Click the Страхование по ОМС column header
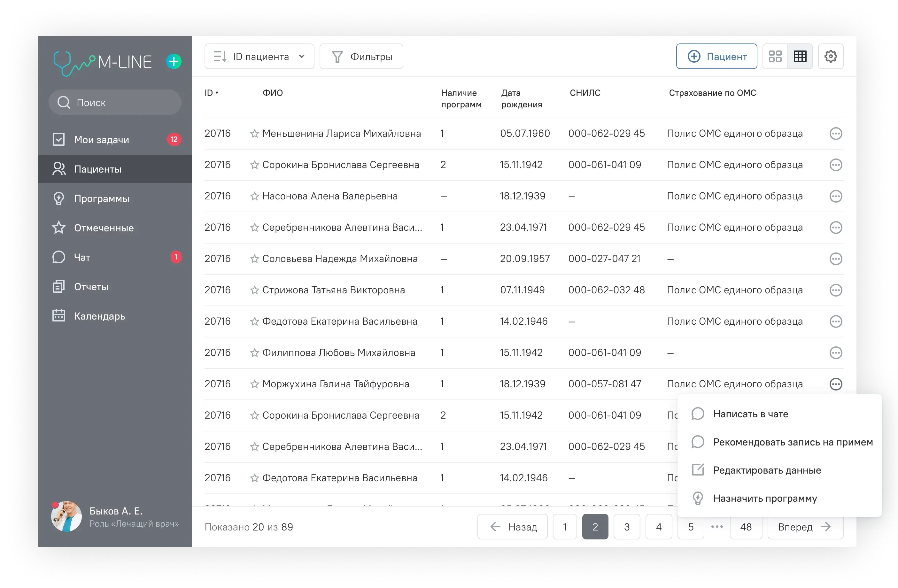898x588 pixels. (x=712, y=93)
